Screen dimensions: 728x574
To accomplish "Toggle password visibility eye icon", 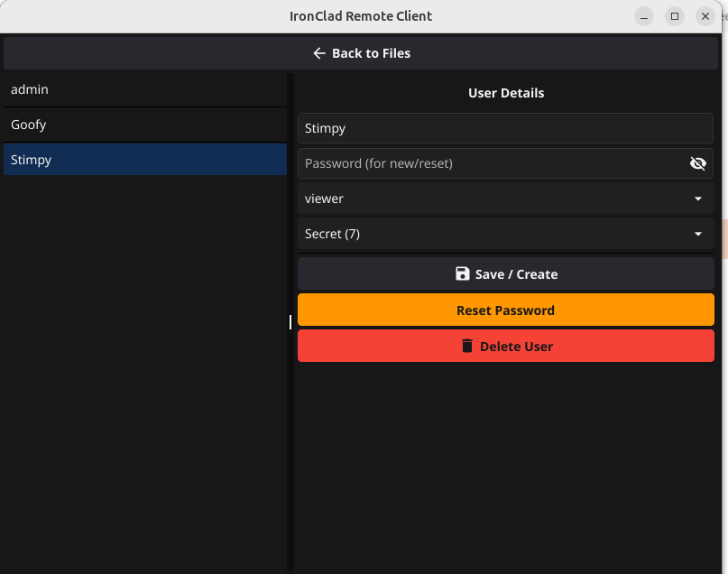I will click(697, 163).
